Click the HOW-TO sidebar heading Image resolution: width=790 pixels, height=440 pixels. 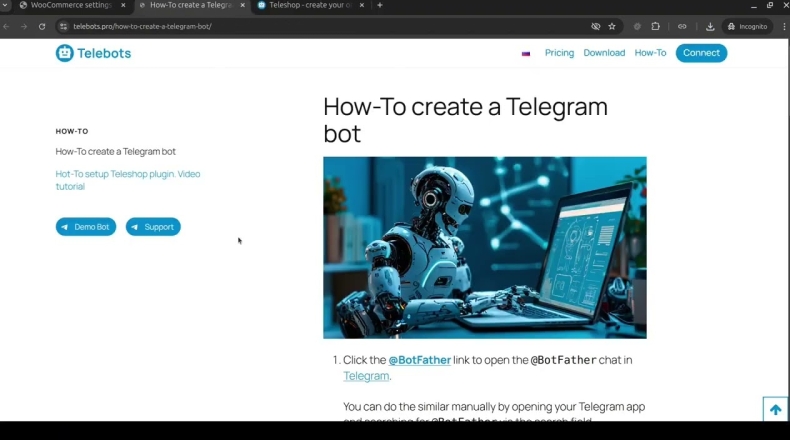click(x=72, y=131)
